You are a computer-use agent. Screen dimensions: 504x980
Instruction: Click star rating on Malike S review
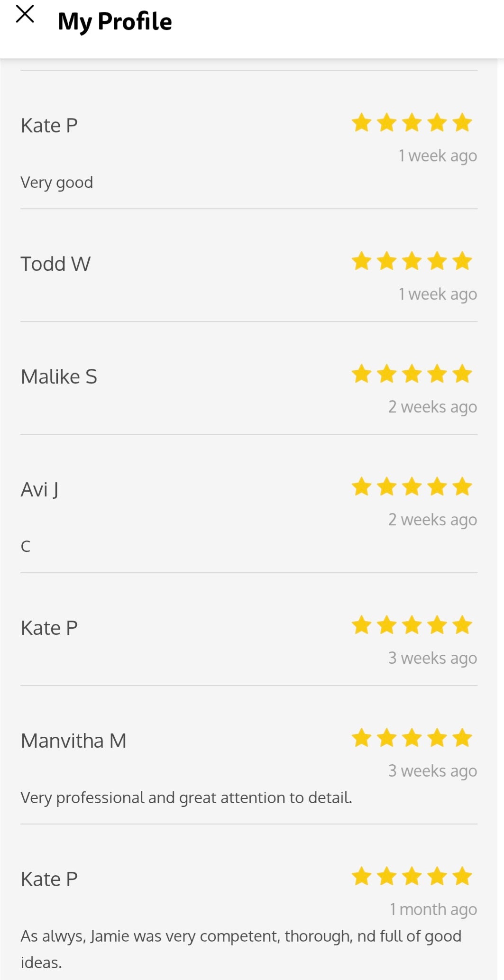coord(412,374)
